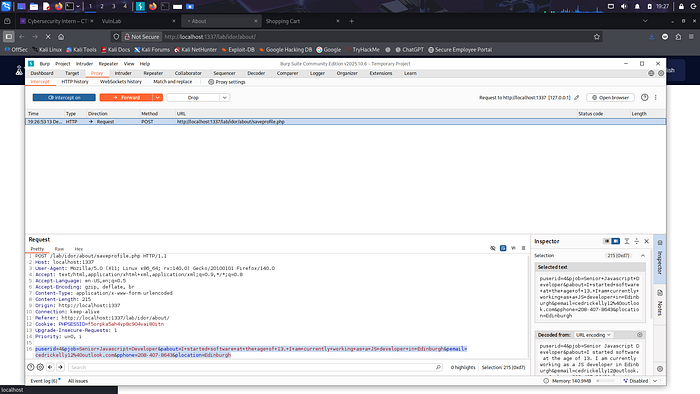Open the Proxy settings gear link
The height and width of the screenshot is (394, 700).
(x=227, y=82)
